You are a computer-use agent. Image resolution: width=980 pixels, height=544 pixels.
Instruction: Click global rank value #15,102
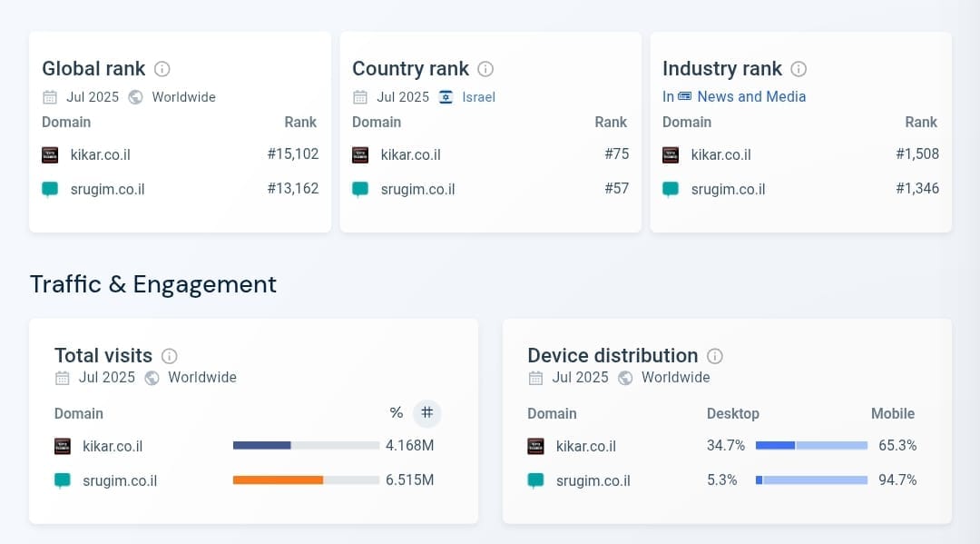293,153
